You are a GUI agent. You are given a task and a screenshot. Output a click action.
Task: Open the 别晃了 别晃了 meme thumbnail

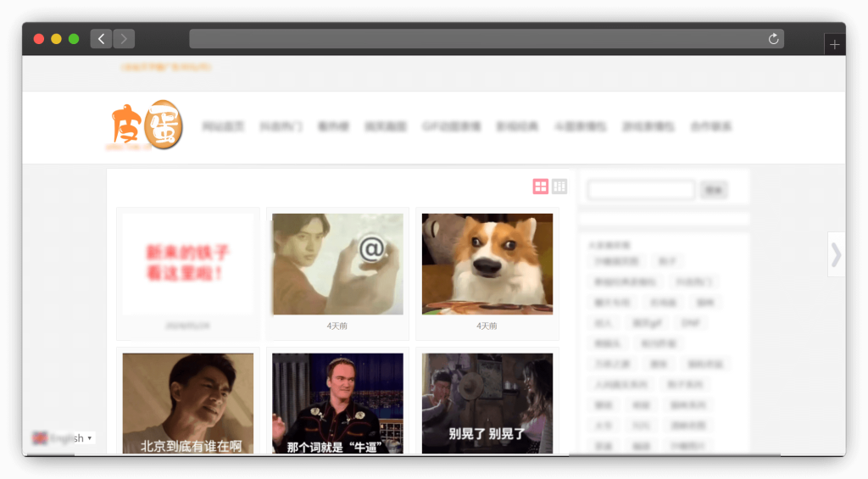(x=487, y=404)
